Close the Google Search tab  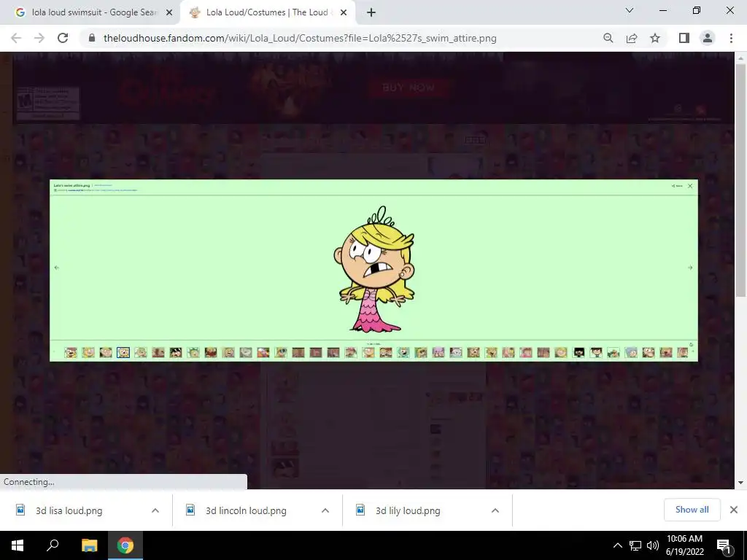169,12
